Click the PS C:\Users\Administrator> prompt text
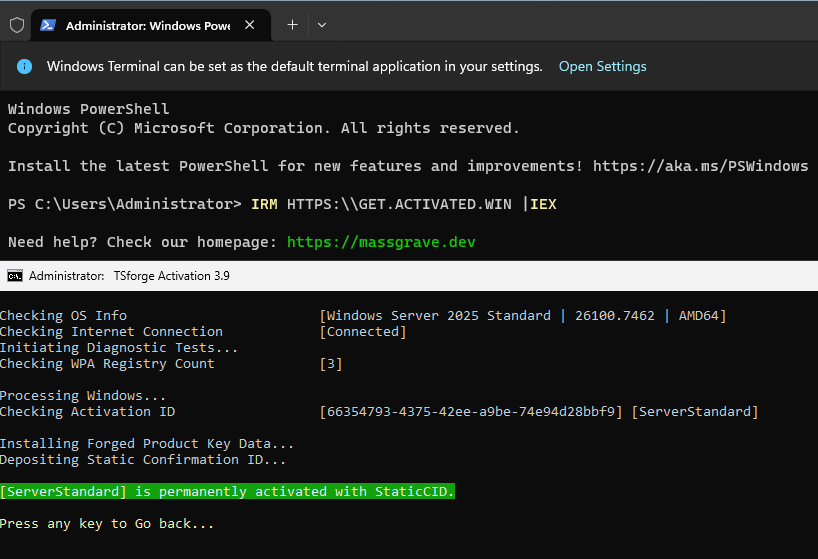Image resolution: width=818 pixels, height=559 pixels. coord(125,204)
